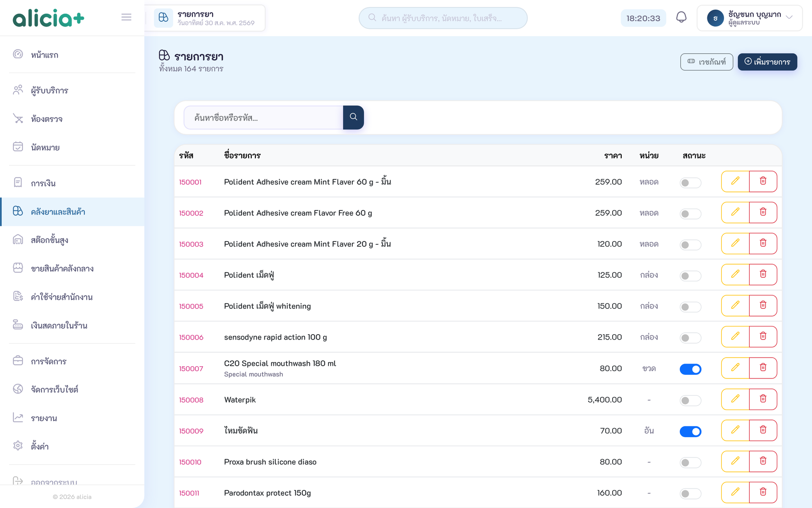Image resolution: width=812 pixels, height=508 pixels.
Task: Delete the Waterpik item
Action: point(763,399)
